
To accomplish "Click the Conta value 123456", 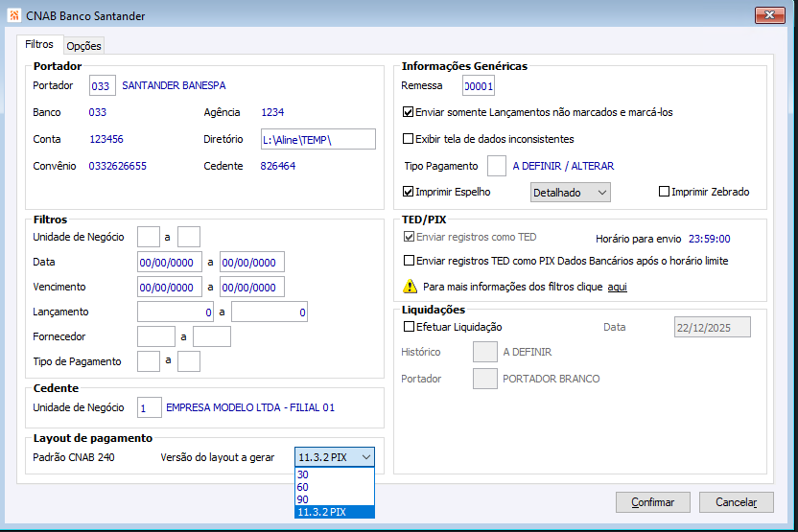I will (106, 139).
